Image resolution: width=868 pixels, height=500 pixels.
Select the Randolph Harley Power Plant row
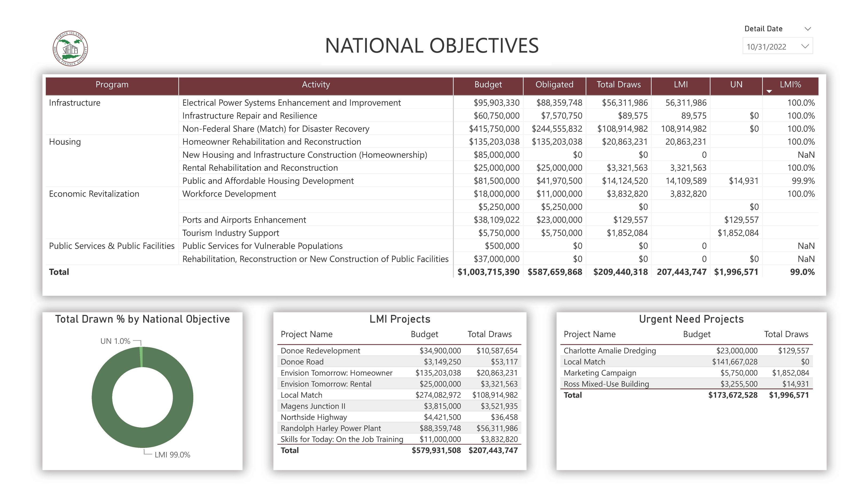pyautogui.click(x=331, y=428)
